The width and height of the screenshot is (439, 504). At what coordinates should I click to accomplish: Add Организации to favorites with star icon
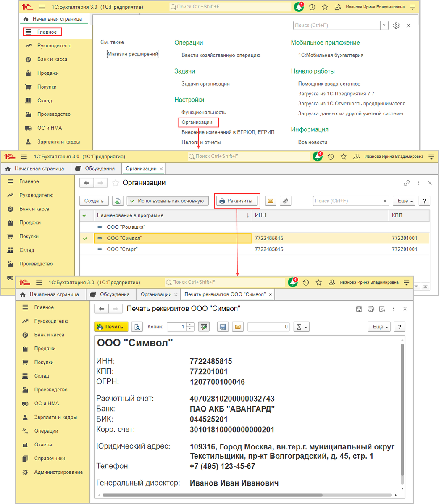coord(116,183)
